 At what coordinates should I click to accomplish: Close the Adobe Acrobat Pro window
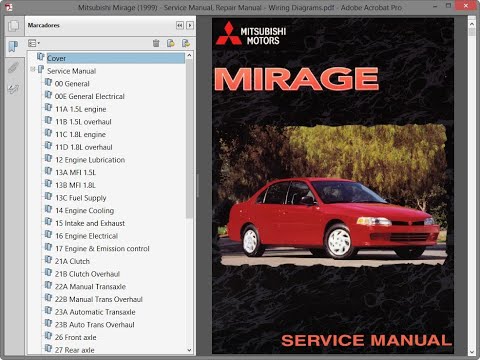[466, 6]
